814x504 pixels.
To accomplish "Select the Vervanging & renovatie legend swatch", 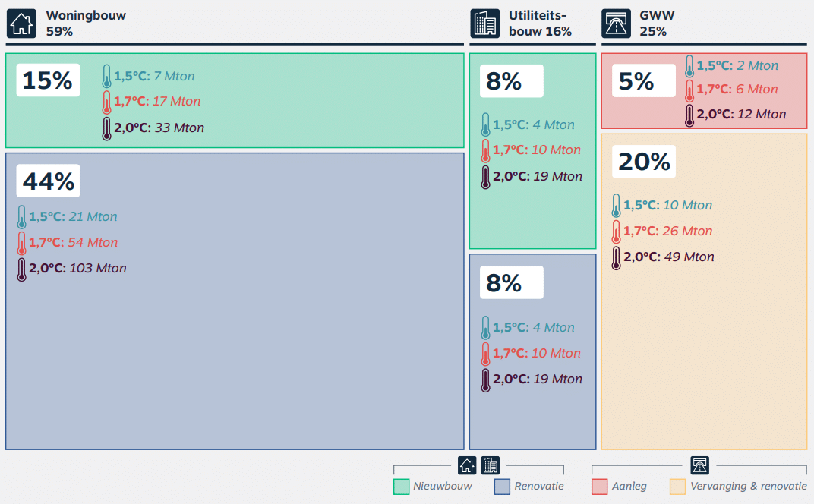I will (x=677, y=487).
